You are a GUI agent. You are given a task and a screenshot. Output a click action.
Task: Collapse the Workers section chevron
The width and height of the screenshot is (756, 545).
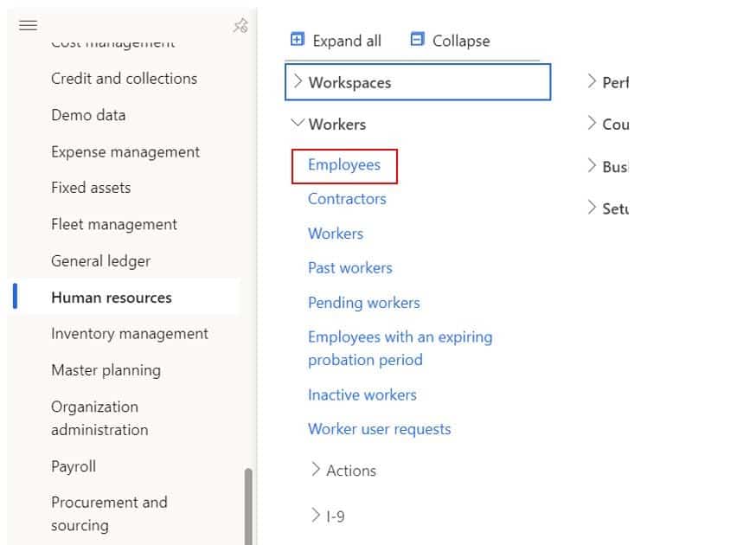[298, 123]
